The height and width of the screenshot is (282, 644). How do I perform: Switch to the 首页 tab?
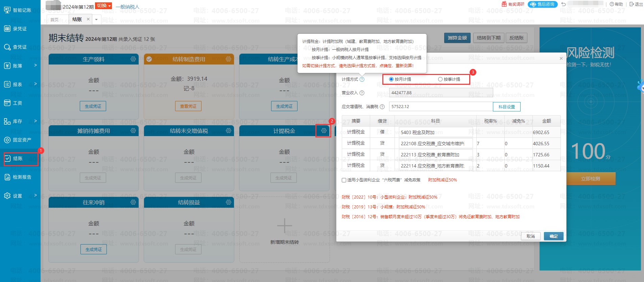[54, 20]
